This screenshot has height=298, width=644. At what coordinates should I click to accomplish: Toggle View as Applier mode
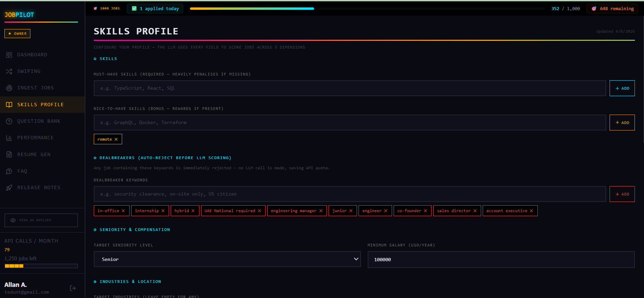pos(41,220)
